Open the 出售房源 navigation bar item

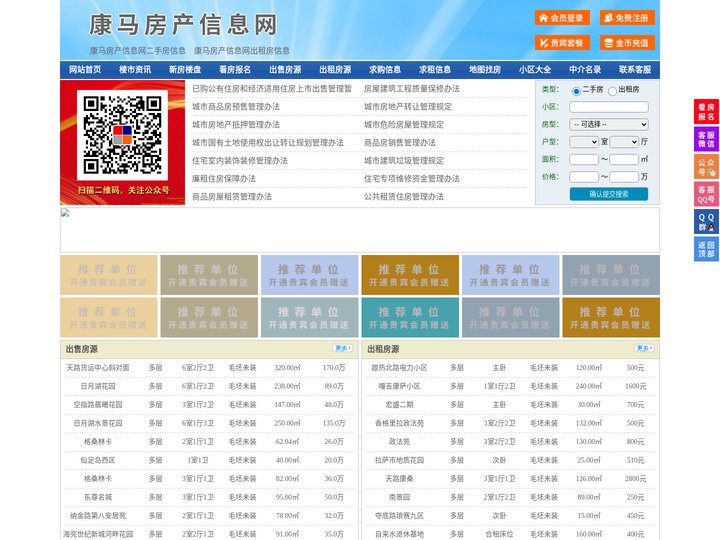(285, 70)
